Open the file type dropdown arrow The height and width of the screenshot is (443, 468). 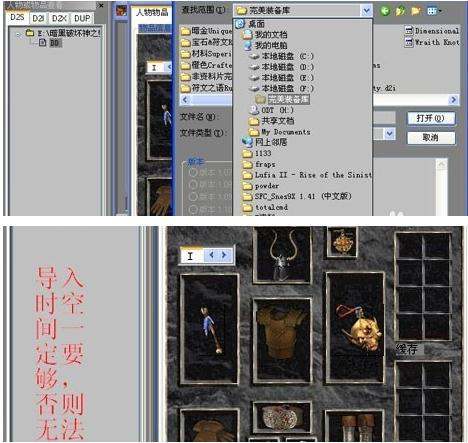click(389, 134)
